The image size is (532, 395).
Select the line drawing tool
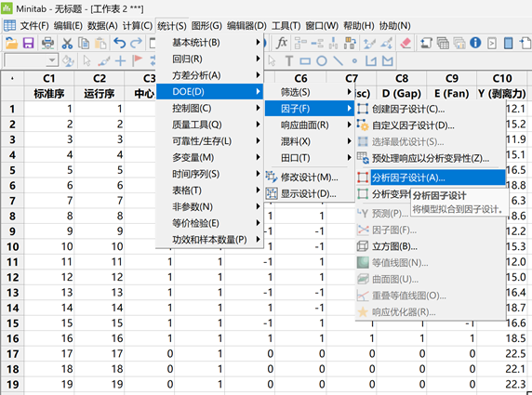click(339, 61)
